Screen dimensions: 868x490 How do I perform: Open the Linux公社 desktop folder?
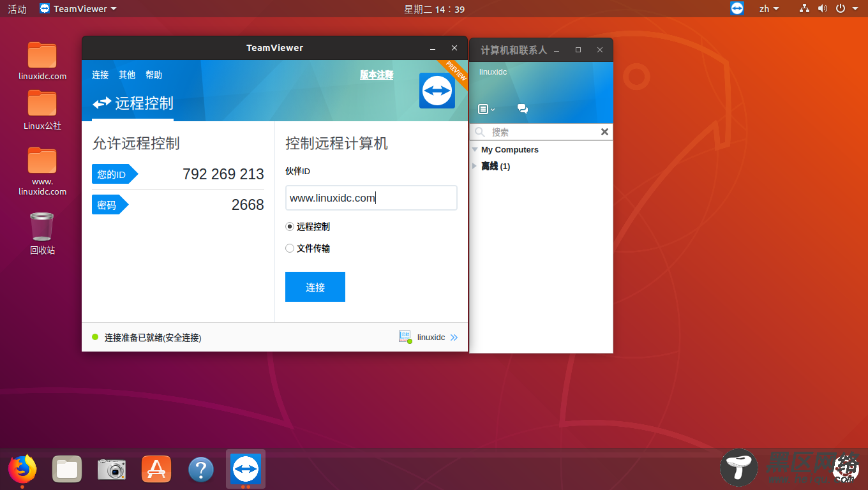point(43,110)
